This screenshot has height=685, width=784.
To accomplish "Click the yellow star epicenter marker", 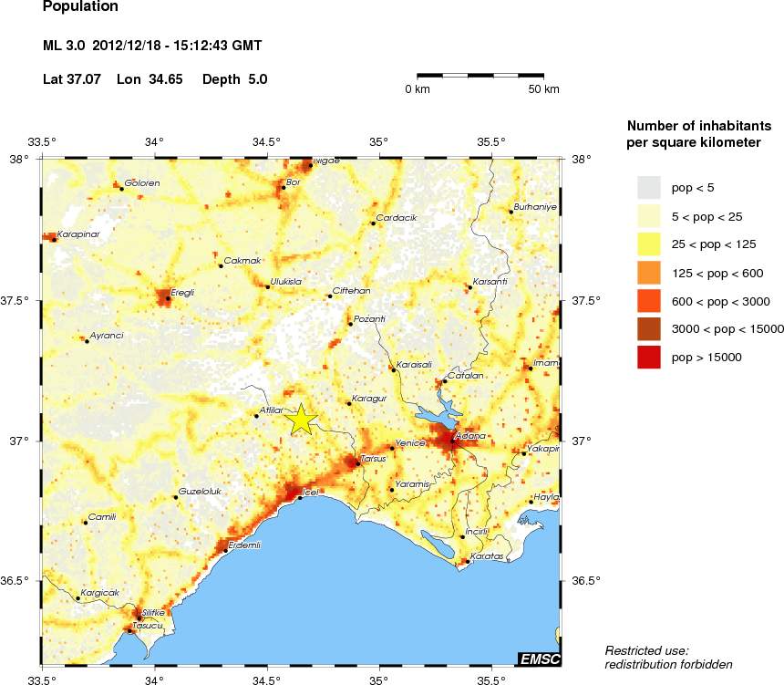I will 304,420.
